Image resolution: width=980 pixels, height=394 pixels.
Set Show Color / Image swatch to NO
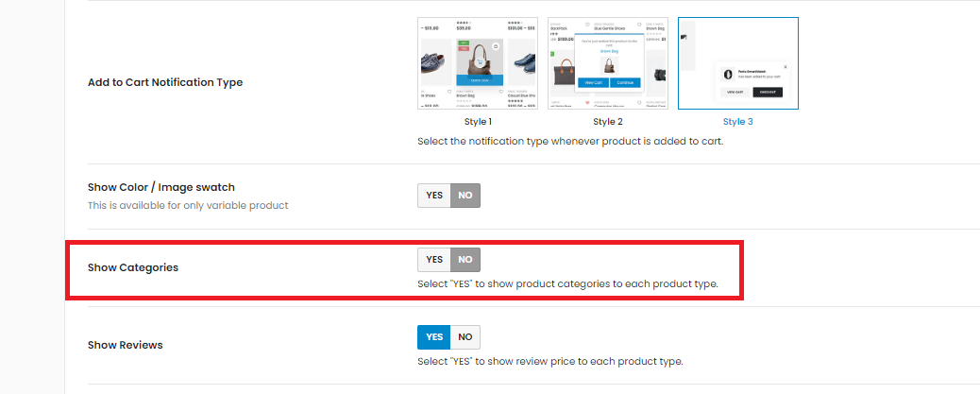point(465,196)
